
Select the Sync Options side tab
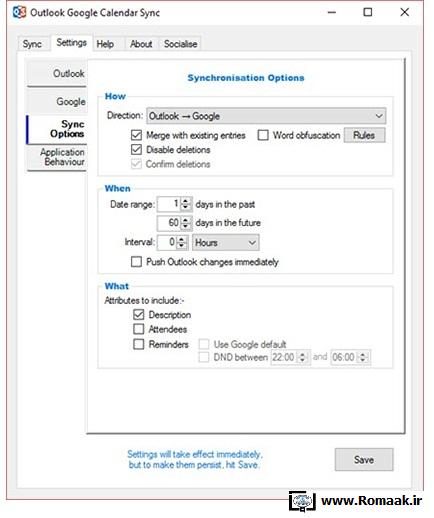57,129
